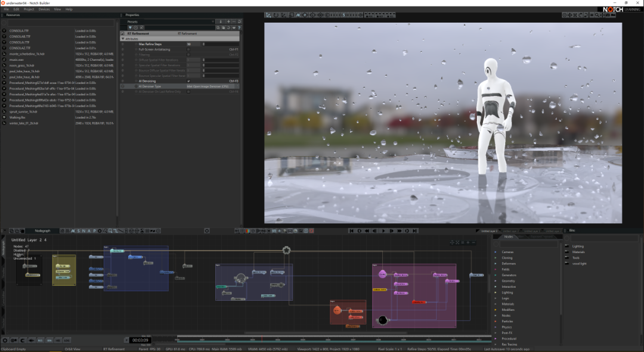This screenshot has height=352, width=644.
Task: Enable the Full-Screen Antialiasing checkbox
Action: point(188,49)
